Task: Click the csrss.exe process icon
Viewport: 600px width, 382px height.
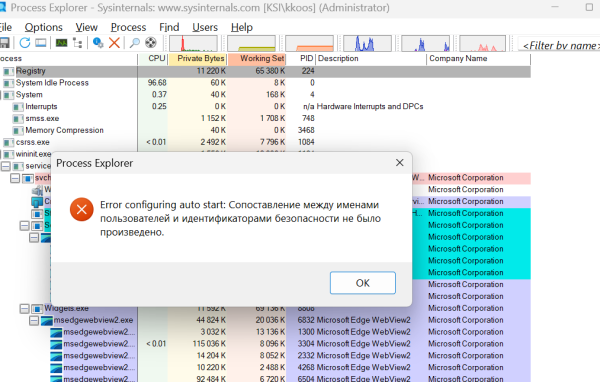Action: (8, 142)
